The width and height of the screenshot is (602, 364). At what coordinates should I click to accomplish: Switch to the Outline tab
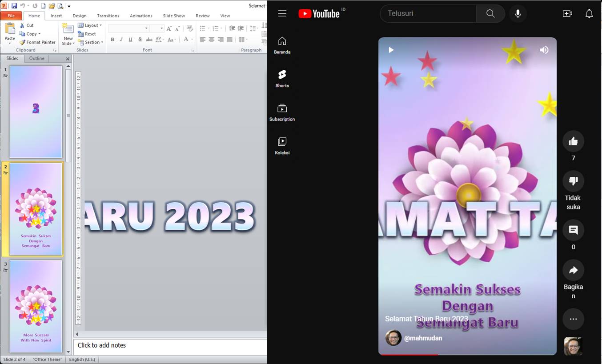click(36, 58)
